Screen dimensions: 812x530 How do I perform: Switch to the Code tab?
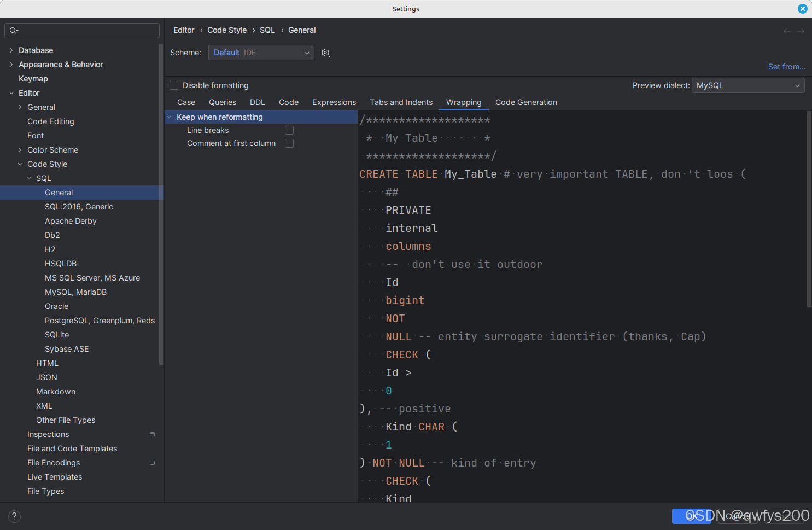pyautogui.click(x=289, y=102)
